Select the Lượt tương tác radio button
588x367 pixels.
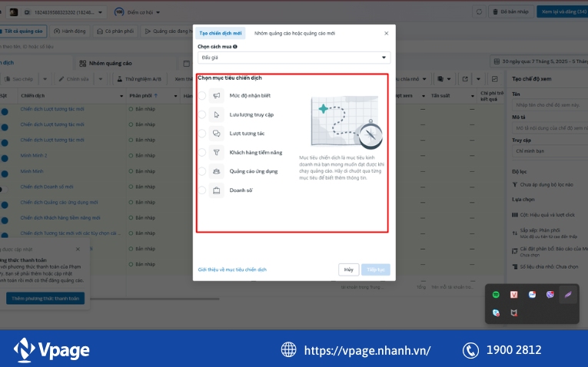pyautogui.click(x=201, y=134)
